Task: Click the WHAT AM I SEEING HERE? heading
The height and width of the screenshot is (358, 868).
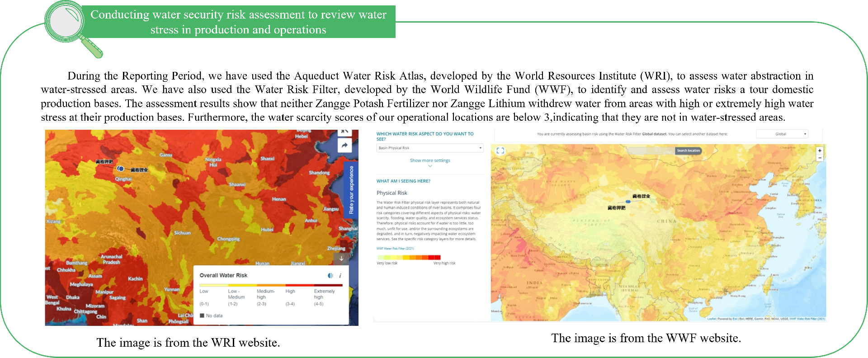Action: pos(403,181)
